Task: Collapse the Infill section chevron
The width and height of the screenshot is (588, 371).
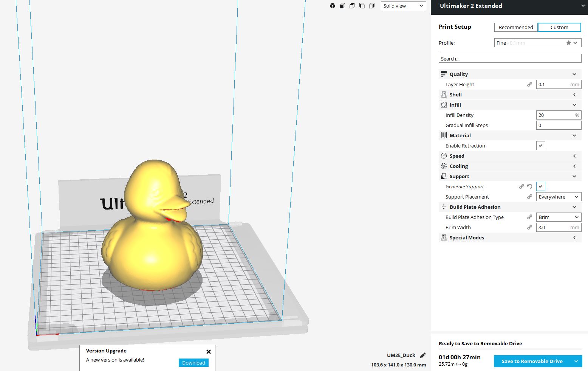Action: tap(574, 105)
